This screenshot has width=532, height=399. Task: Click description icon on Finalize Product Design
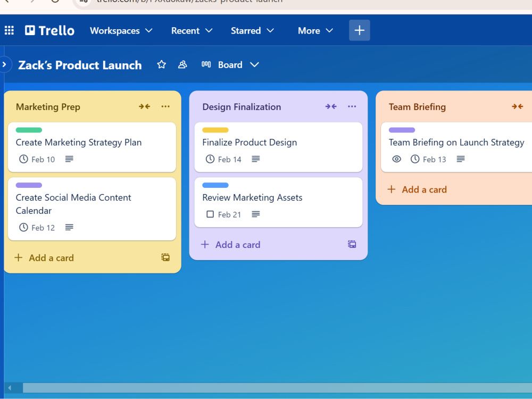point(256,159)
